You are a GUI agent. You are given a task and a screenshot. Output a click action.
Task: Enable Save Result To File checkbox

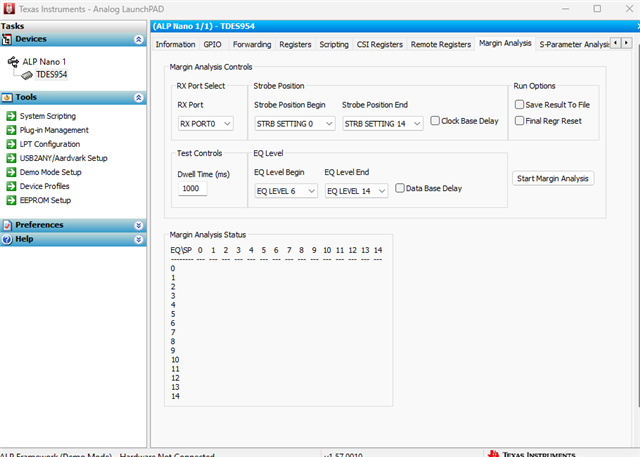519,105
